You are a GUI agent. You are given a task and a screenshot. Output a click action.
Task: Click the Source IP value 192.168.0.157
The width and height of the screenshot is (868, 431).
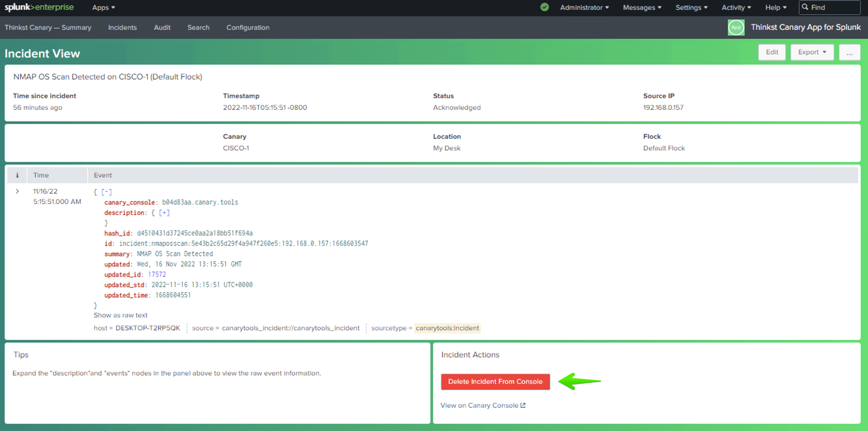click(x=663, y=107)
